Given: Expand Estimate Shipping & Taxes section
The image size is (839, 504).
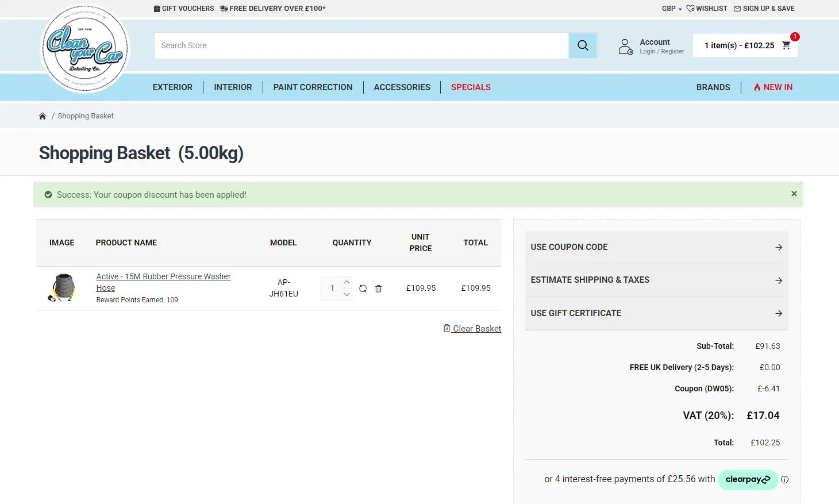Looking at the screenshot, I should click(656, 280).
